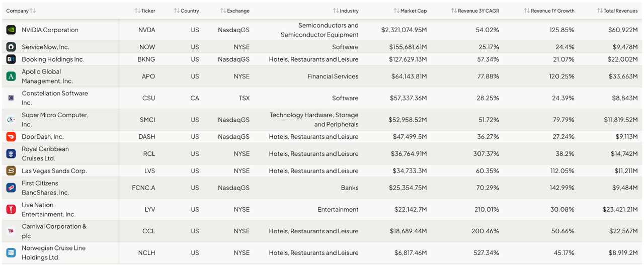Select the LYV ticker cell
Image resolution: width=644 pixels, height=265 pixels.
(149, 209)
